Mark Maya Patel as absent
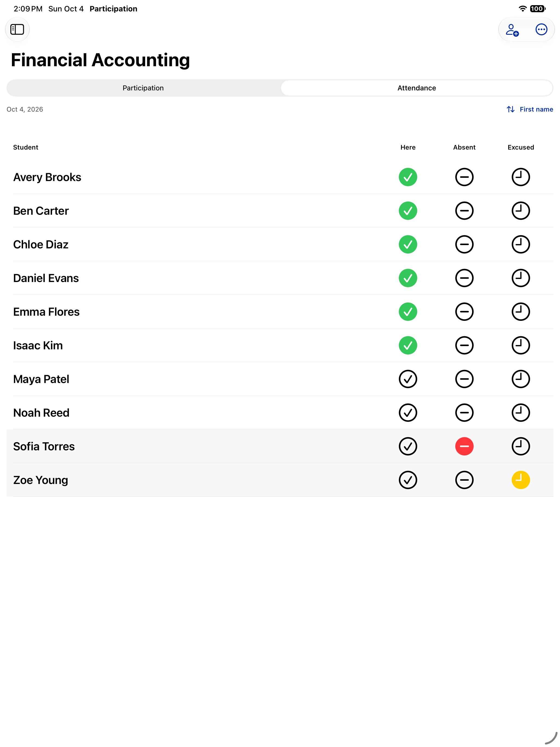The height and width of the screenshot is (747, 560). pyautogui.click(x=464, y=379)
